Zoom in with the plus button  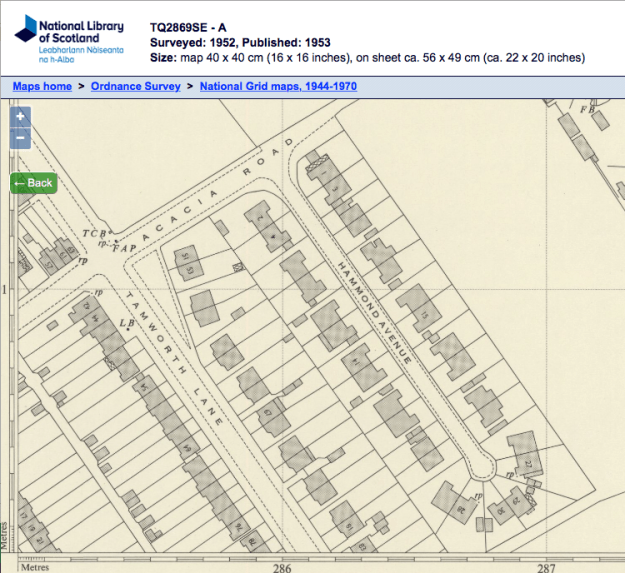tap(20, 118)
